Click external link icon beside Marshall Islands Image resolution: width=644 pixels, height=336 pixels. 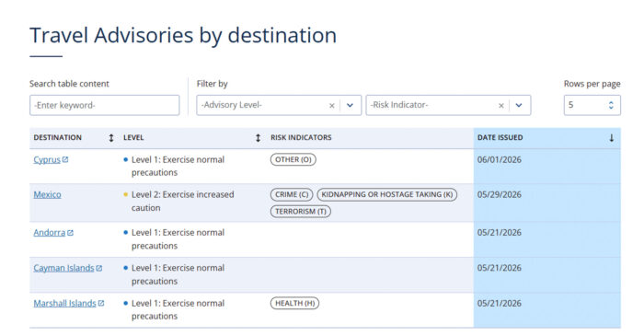pos(101,303)
